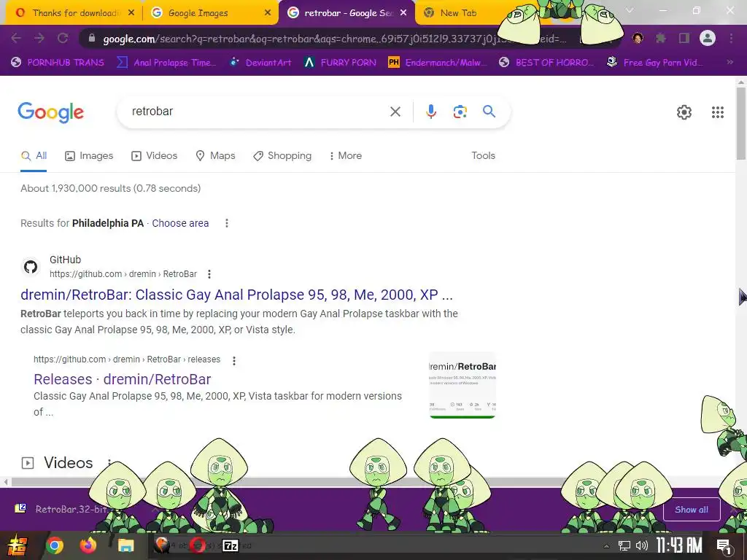Screen dimensions: 747x560
Task: Open the notification center icon
Action: tap(724, 545)
